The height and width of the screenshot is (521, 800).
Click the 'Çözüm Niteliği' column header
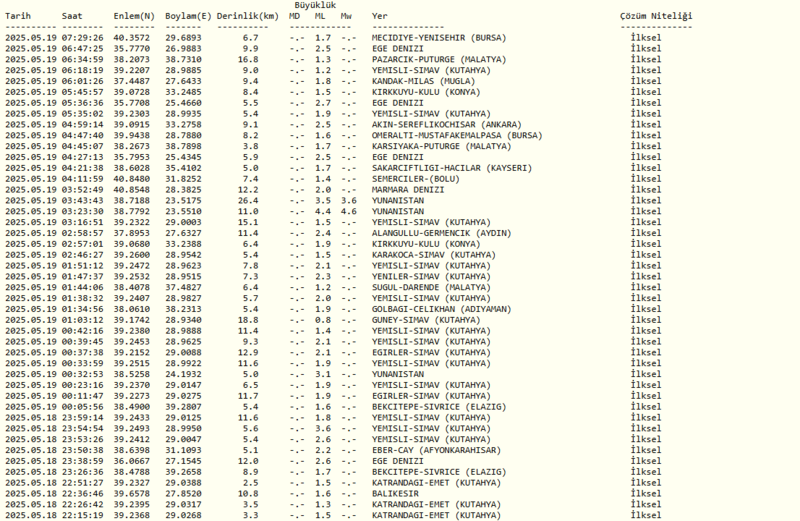tap(656, 16)
